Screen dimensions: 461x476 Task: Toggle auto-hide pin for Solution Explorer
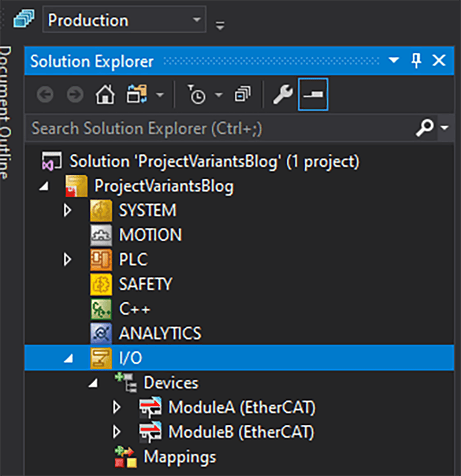(x=416, y=60)
